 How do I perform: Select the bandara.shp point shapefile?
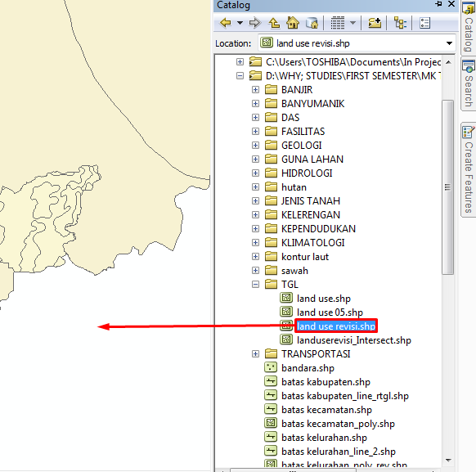pos(308,368)
